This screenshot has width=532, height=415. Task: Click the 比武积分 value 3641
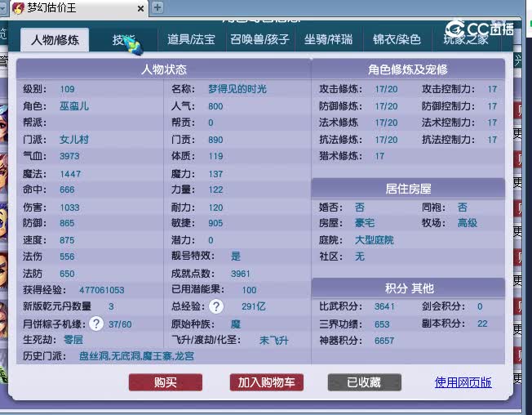click(384, 306)
